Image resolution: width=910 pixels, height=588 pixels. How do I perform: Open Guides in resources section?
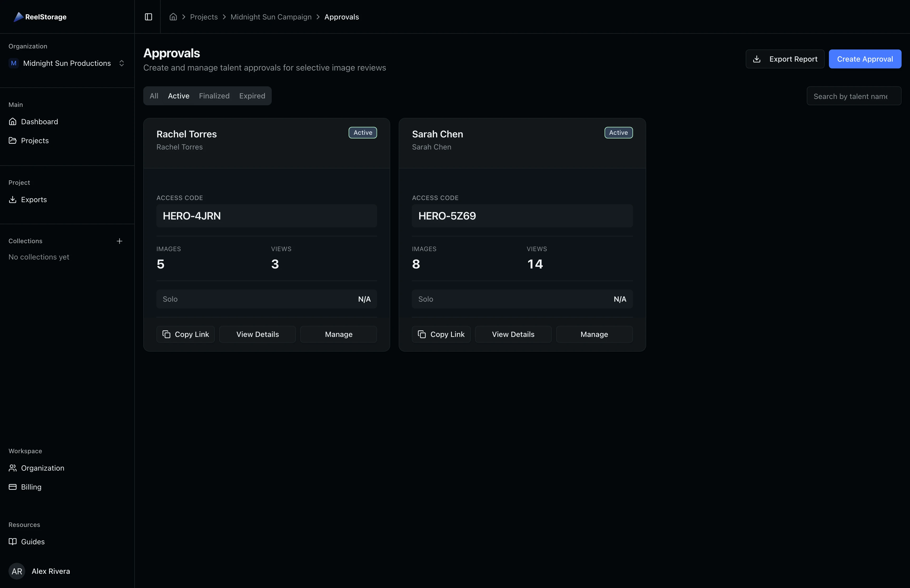[32, 541]
